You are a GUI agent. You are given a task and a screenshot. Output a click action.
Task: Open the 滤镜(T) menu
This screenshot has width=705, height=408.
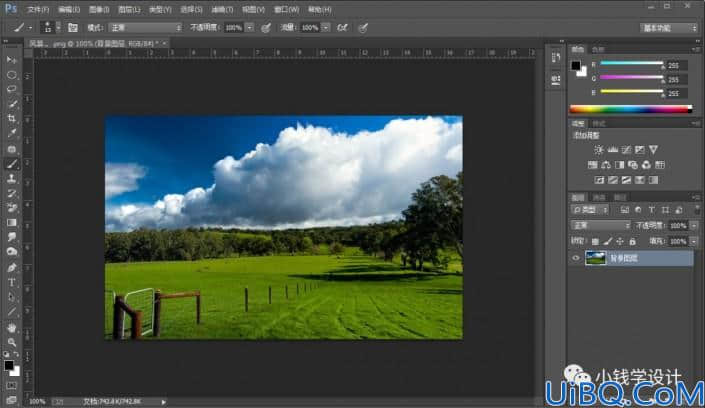pos(222,9)
